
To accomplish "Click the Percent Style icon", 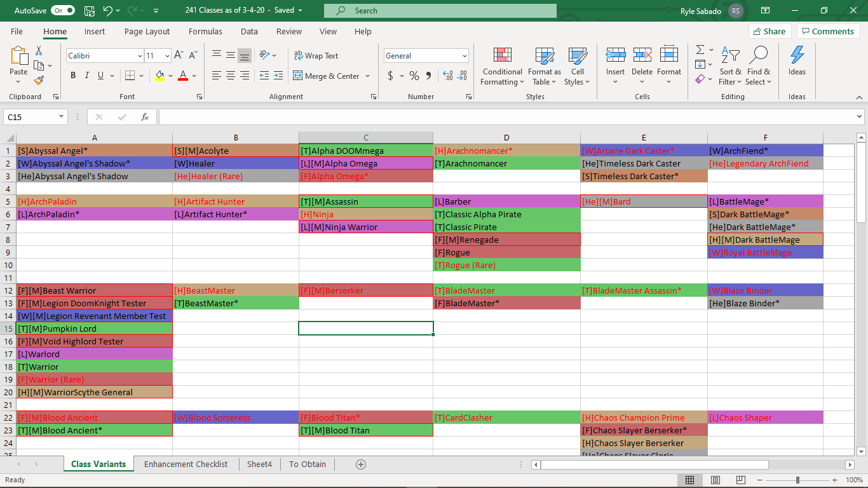I will click(x=414, y=76).
